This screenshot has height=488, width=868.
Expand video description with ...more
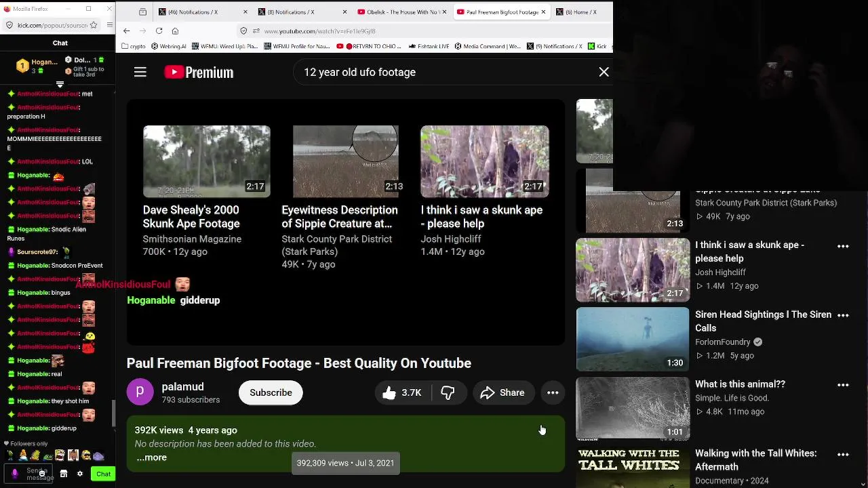152,457
